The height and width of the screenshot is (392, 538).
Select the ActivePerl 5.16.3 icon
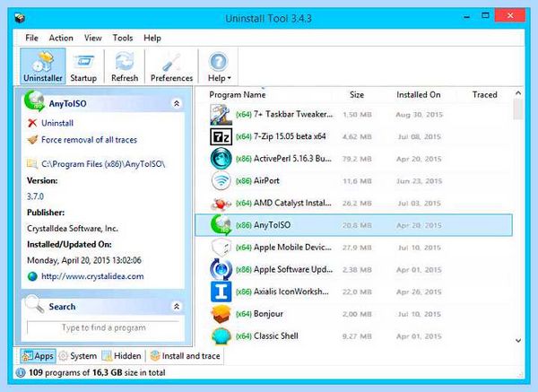pyautogui.click(x=221, y=159)
